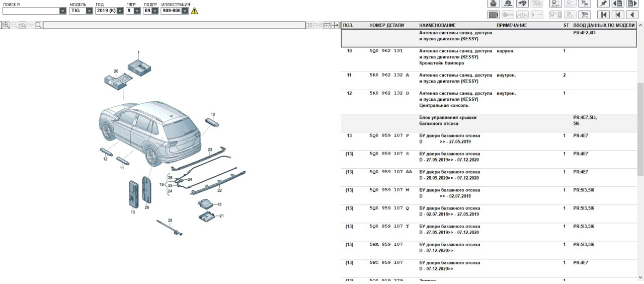Image resolution: width=644 pixels, height=284 pixels.
Task: Click the ПОЗ. column header
Action: [x=348, y=25]
